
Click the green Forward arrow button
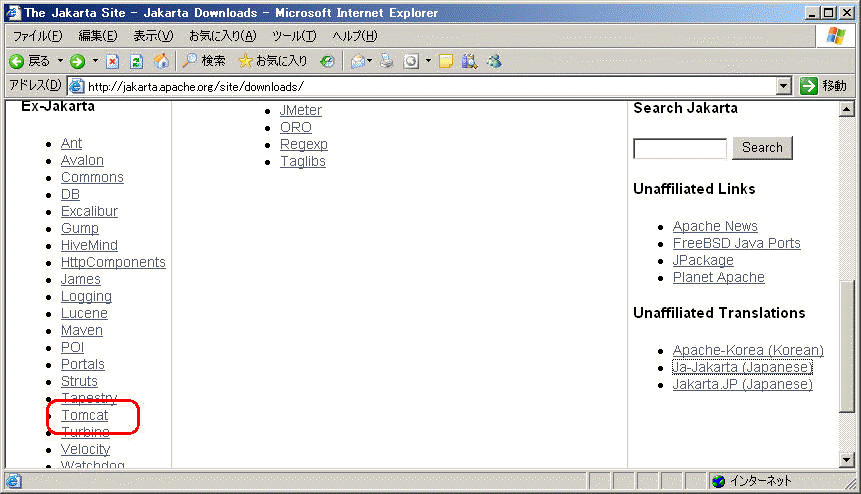(78, 61)
